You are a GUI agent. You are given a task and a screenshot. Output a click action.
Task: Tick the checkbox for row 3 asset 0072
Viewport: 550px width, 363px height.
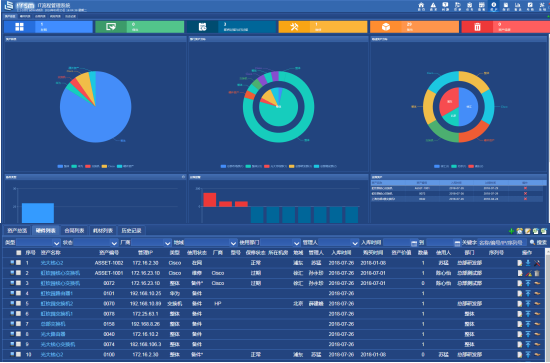click(19, 283)
